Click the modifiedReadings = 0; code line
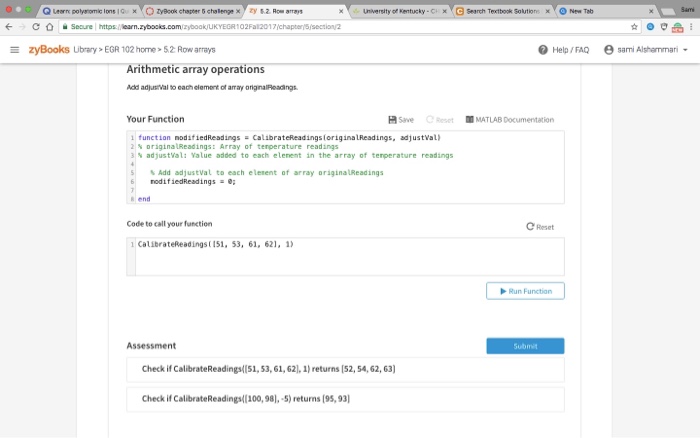700x438 pixels. pos(193,182)
